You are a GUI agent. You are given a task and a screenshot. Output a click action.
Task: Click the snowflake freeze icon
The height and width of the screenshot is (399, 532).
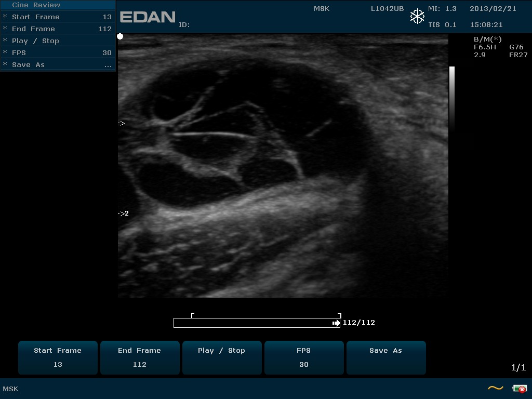(417, 17)
